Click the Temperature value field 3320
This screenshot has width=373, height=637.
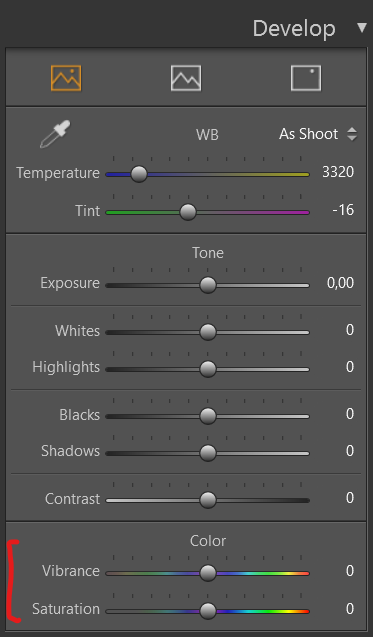pos(338,172)
